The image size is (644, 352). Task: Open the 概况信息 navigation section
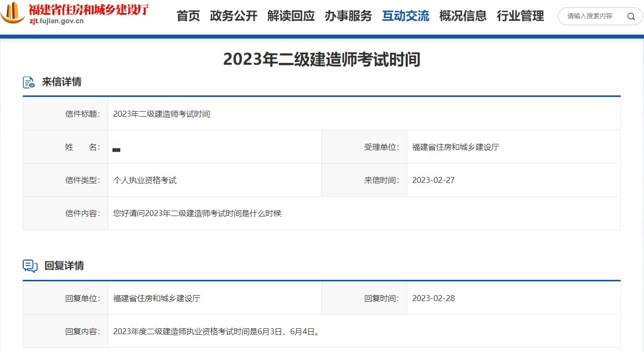[463, 16]
